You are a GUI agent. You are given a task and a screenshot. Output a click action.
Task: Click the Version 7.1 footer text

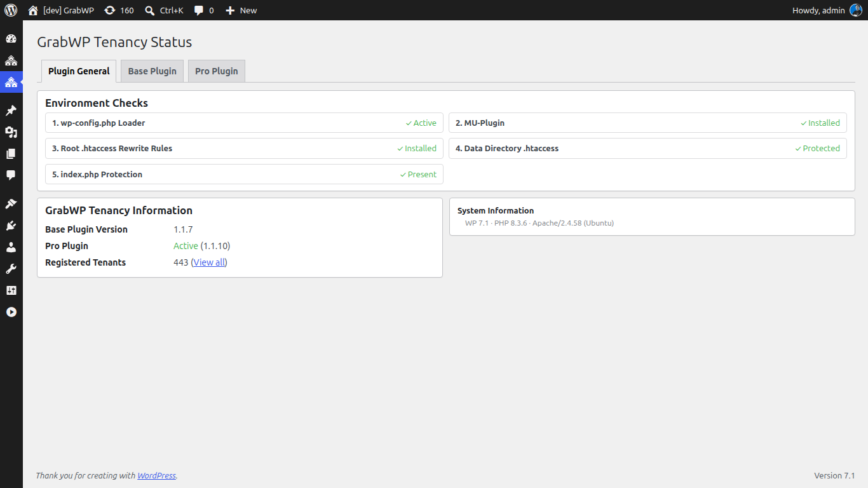tap(834, 476)
